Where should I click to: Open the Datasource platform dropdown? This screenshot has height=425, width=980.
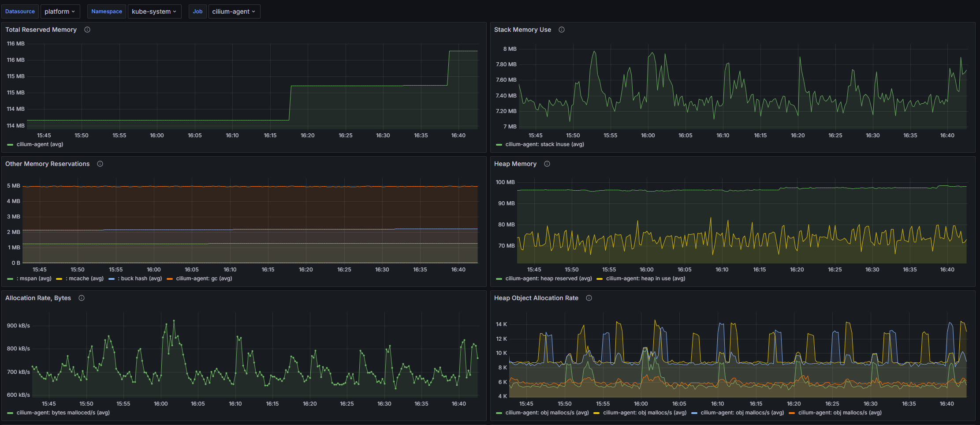point(60,11)
